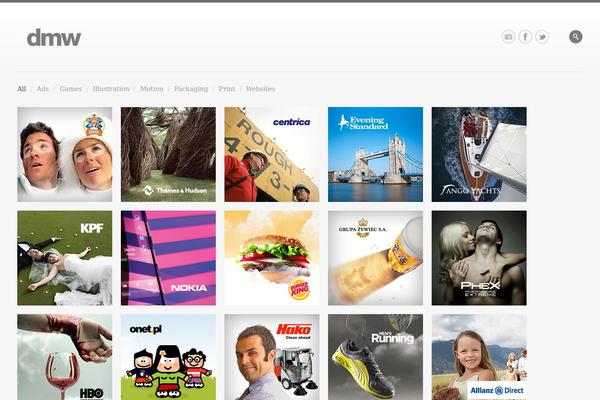
Task: Open the Thames & Hudson thumbnail
Action: (x=168, y=154)
